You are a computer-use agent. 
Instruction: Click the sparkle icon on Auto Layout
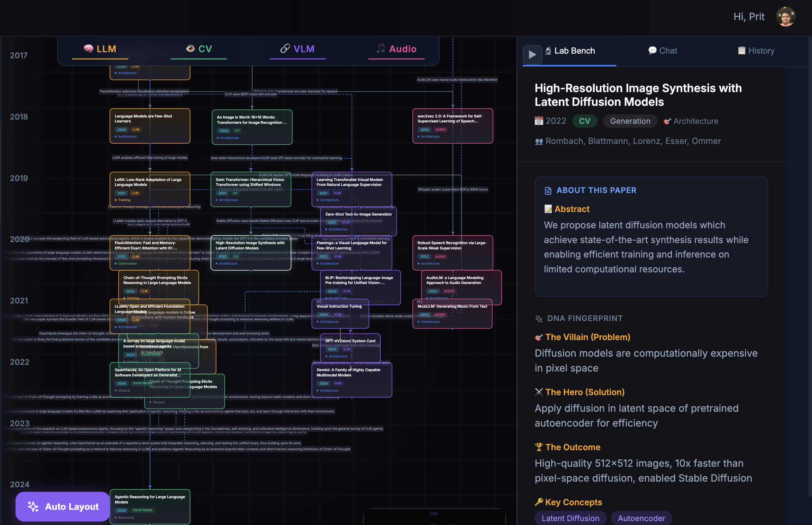point(33,507)
